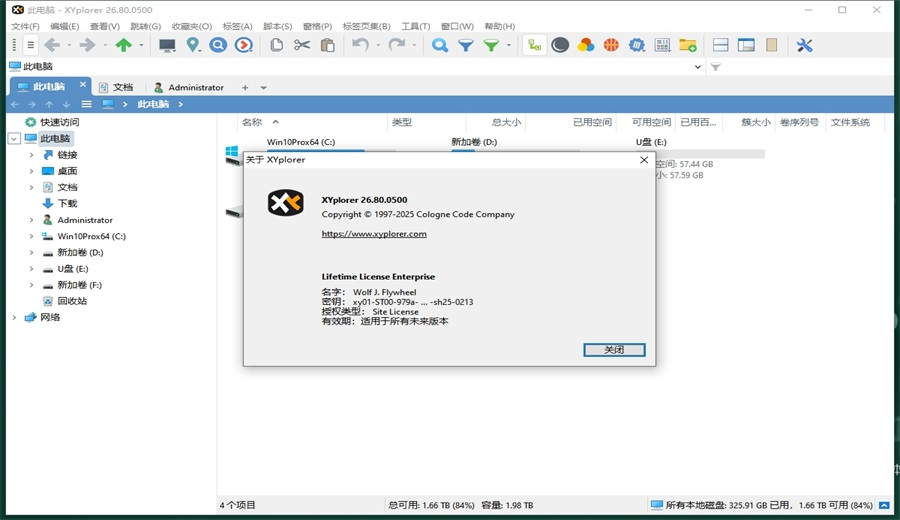Open the Hotlist location pin icon

click(x=193, y=45)
